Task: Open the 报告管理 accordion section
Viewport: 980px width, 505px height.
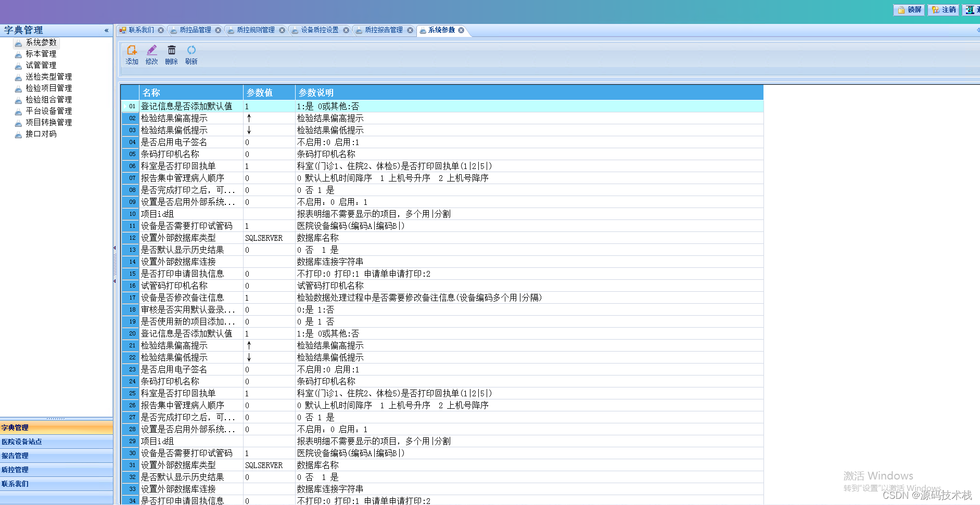Action: coord(56,456)
